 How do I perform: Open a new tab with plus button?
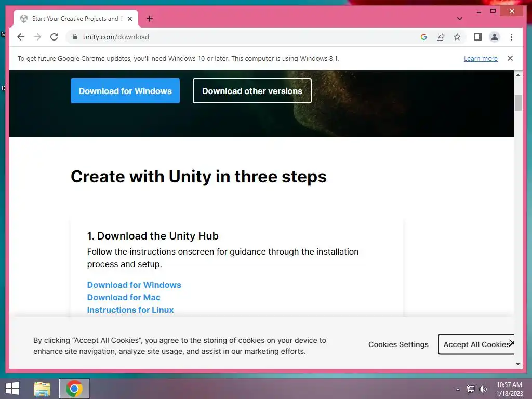150,19
